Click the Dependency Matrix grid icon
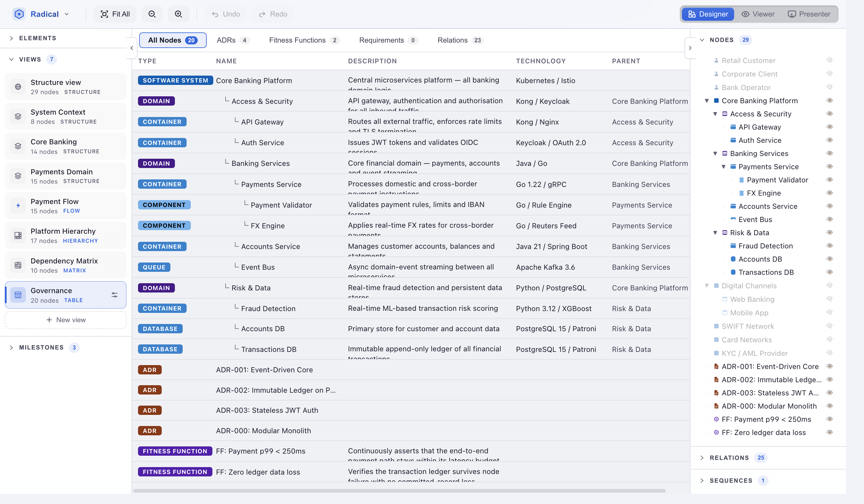Viewport: 864px width, 504px height. (18, 265)
